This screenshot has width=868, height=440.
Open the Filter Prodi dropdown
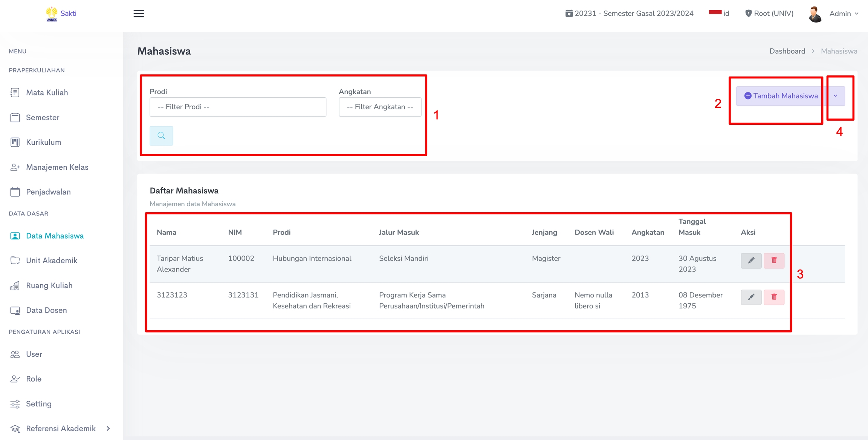[x=238, y=107]
